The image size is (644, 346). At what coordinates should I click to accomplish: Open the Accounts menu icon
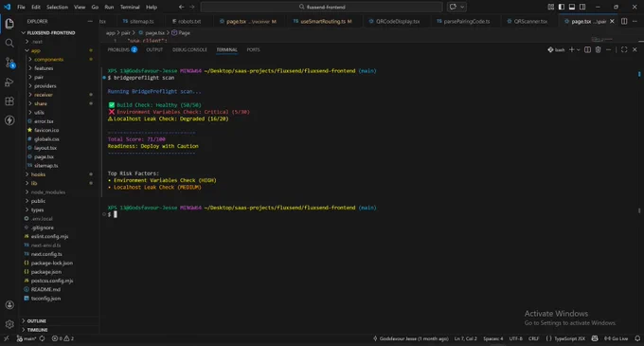click(x=9, y=305)
